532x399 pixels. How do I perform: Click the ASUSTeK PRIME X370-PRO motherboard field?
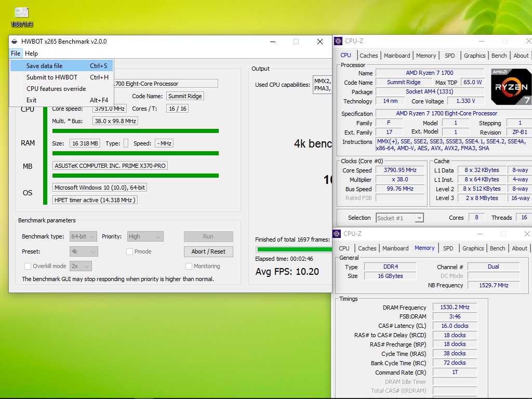click(110, 166)
